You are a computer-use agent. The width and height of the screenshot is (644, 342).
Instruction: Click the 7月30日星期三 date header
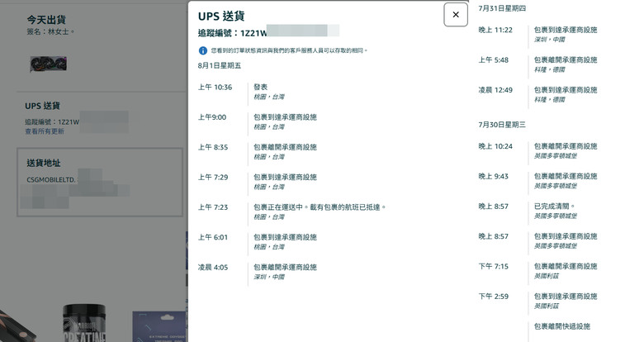pyautogui.click(x=502, y=125)
